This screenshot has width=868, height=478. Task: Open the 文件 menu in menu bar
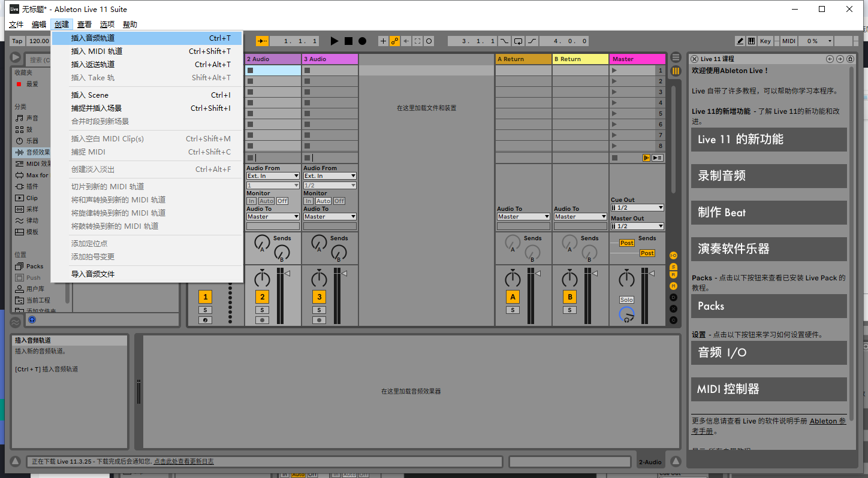coord(16,25)
